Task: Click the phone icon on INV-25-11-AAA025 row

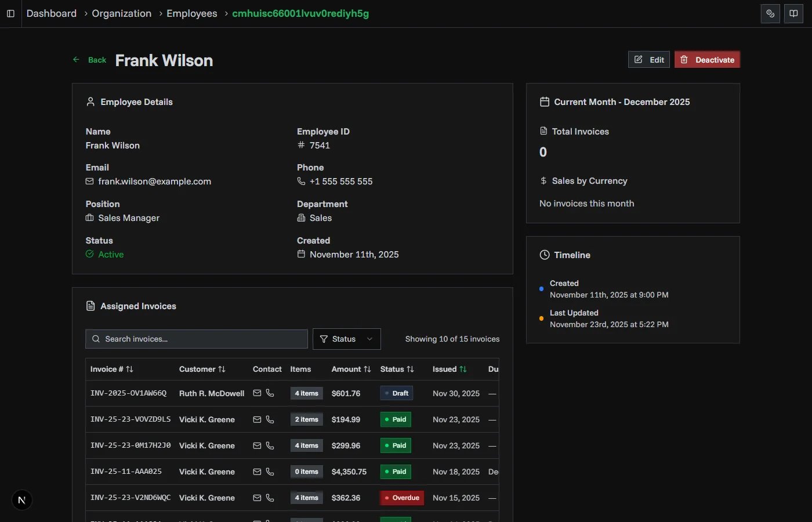Action: tap(270, 472)
